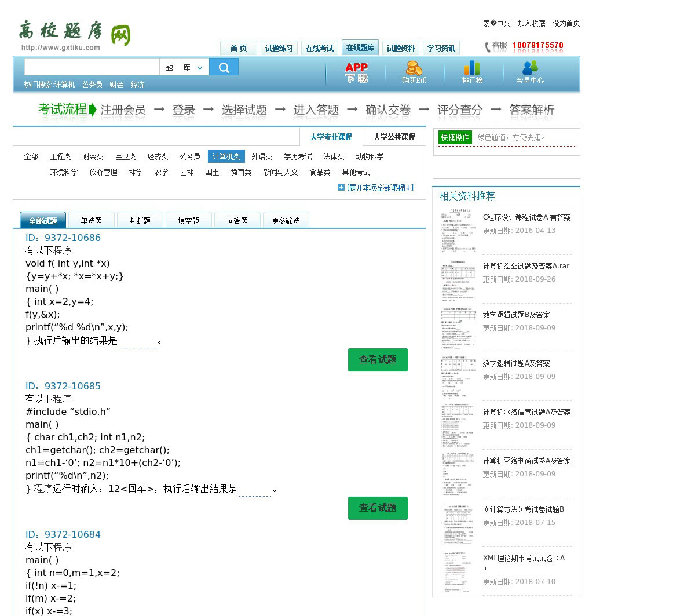Viewport: 695px width, 616px height.
Task: Expand all courses via 展开本项全部课程 link
Action: tap(380, 188)
